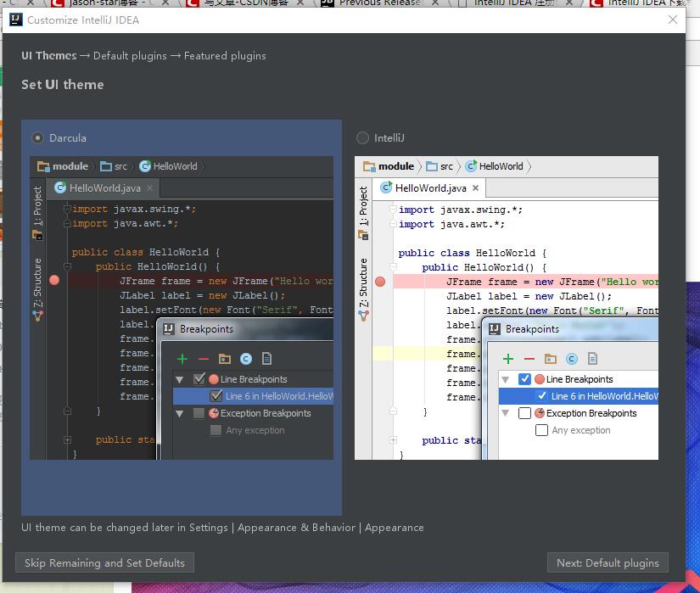The image size is (700, 593).
Task: Click group-by-class C icon in Darcula preview
Action: [x=246, y=359]
